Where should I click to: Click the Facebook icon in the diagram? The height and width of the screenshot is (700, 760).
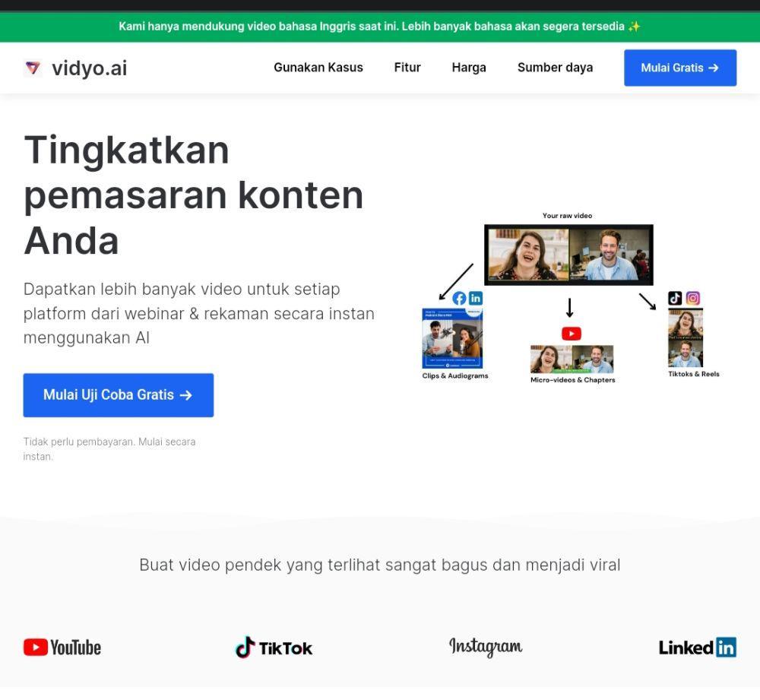[x=459, y=298]
